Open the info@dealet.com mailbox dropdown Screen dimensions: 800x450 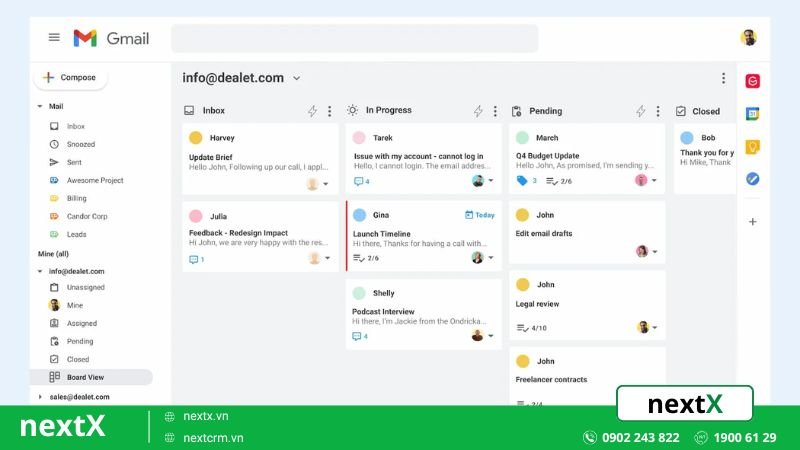tap(296, 78)
